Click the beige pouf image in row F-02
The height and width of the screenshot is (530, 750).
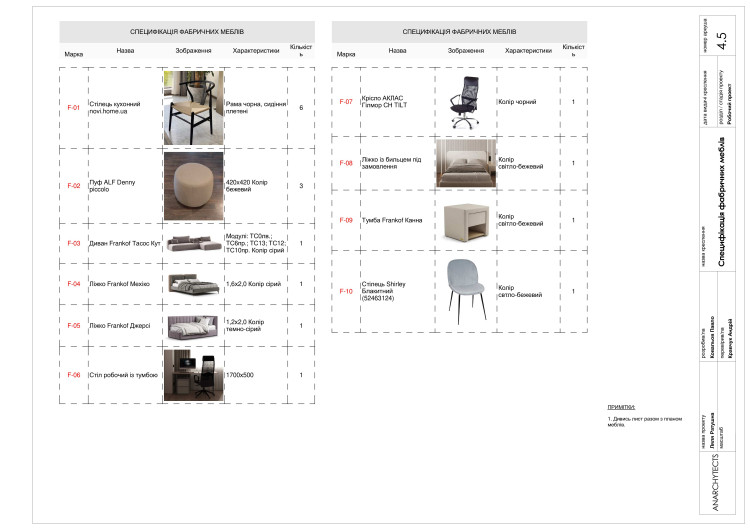click(x=193, y=186)
